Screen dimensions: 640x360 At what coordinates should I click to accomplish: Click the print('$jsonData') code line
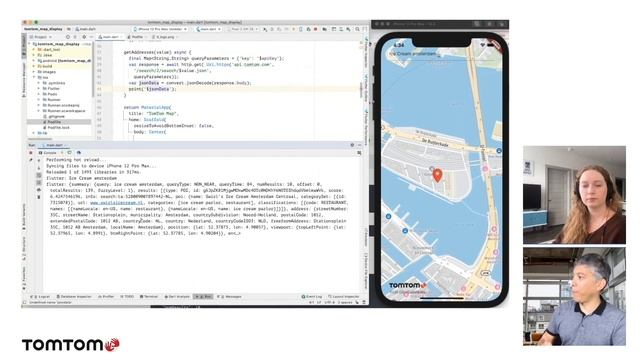click(152, 89)
